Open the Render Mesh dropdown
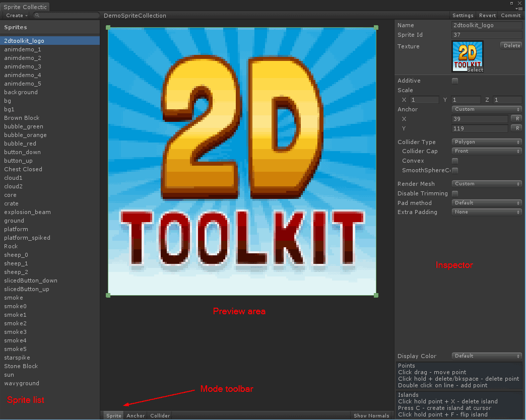This screenshot has width=526, height=420. pyautogui.click(x=487, y=184)
